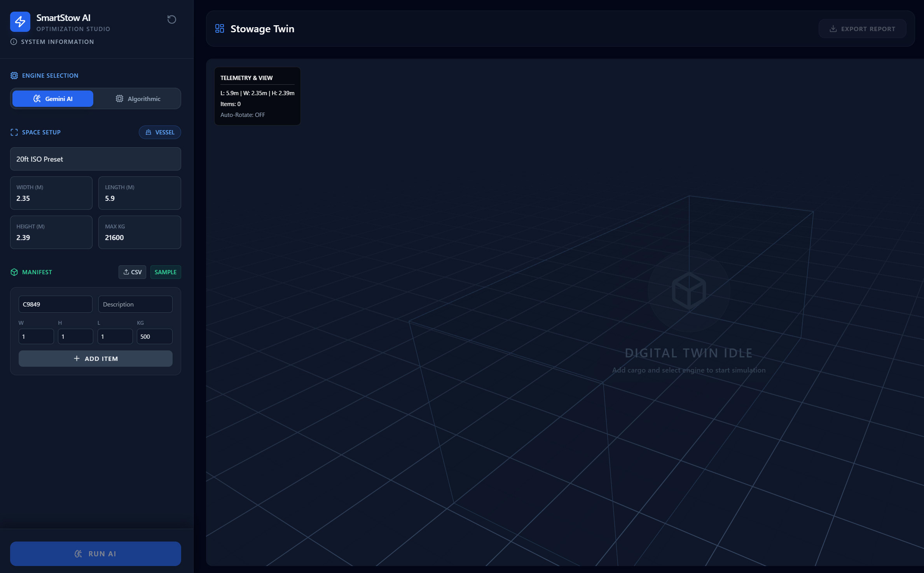Viewport: 924px width, 573px height.
Task: Open the 20ft ISO Preset dropdown
Action: point(96,159)
